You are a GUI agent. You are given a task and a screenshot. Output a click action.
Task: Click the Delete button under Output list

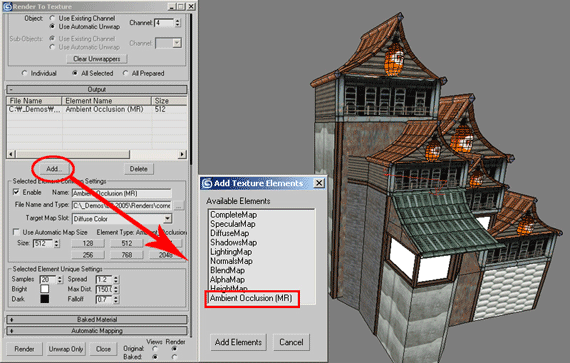(139, 169)
